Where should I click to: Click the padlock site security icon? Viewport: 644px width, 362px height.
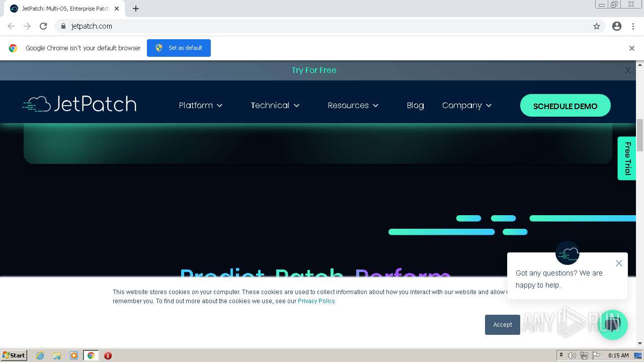pos(63,26)
